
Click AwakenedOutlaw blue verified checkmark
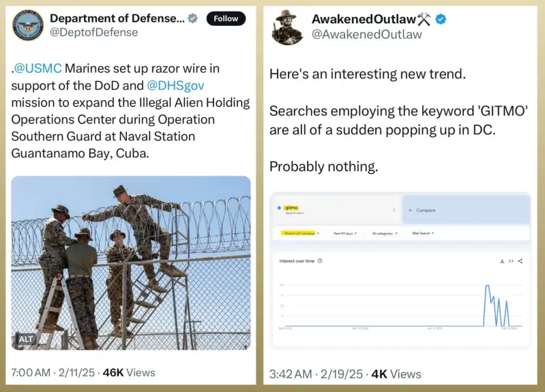click(x=441, y=20)
